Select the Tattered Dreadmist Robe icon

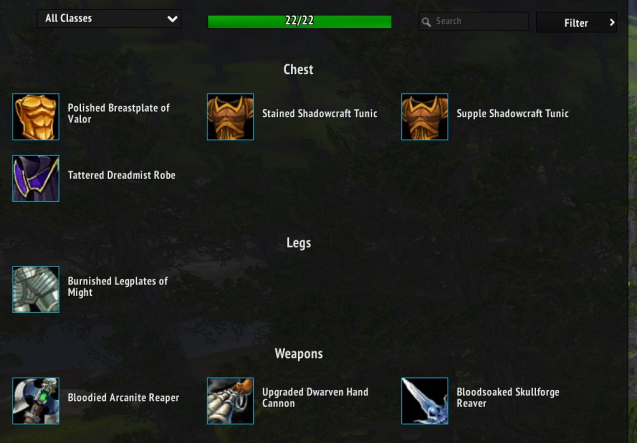click(x=36, y=178)
